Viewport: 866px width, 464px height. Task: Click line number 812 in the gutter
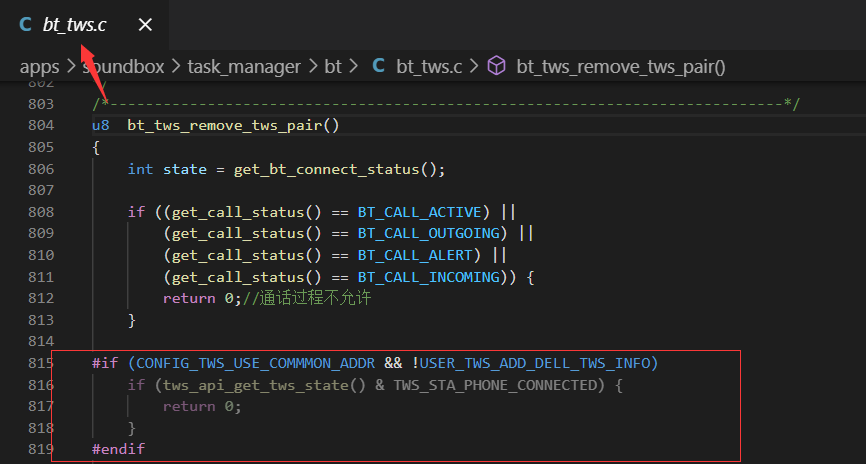[41, 298]
